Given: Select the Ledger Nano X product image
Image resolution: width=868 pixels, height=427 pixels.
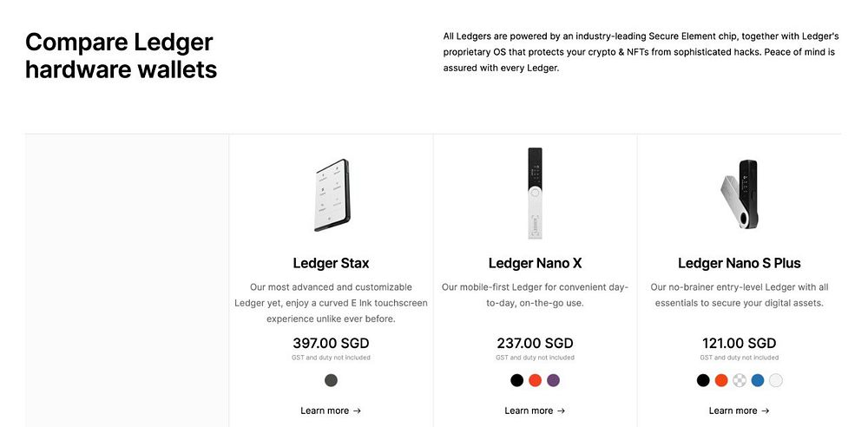Looking at the screenshot, I should click(535, 194).
